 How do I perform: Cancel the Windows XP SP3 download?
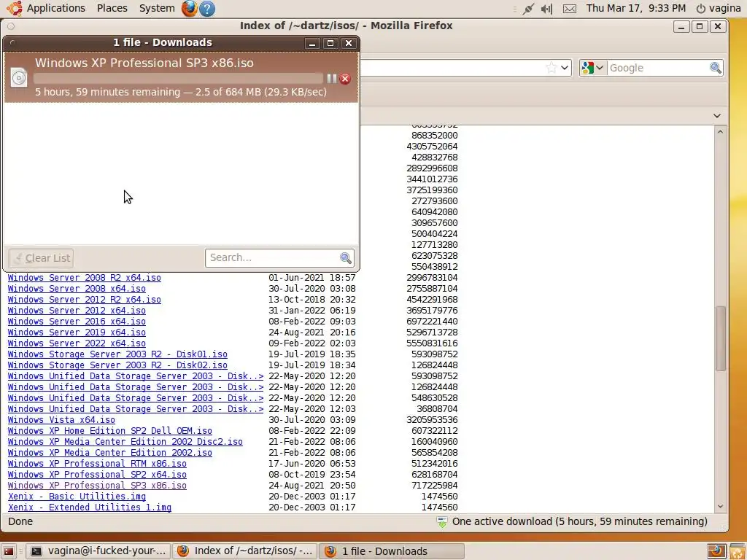pyautogui.click(x=345, y=79)
